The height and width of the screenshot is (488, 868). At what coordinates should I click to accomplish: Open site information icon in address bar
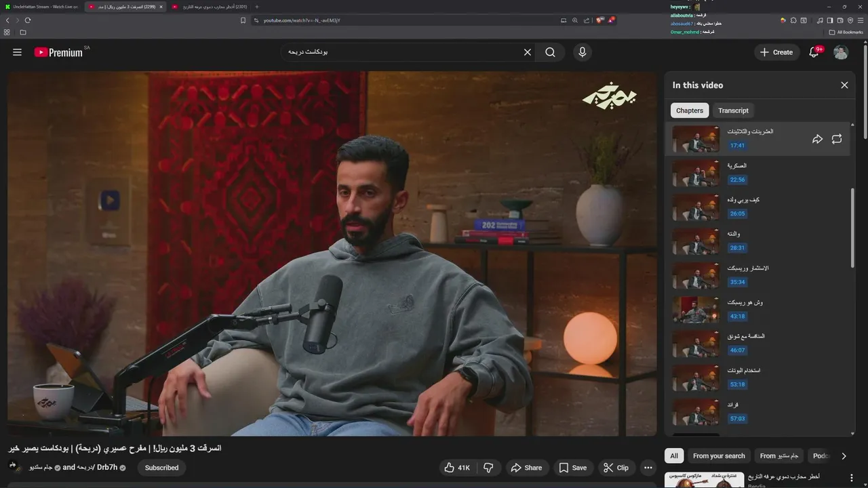click(256, 20)
